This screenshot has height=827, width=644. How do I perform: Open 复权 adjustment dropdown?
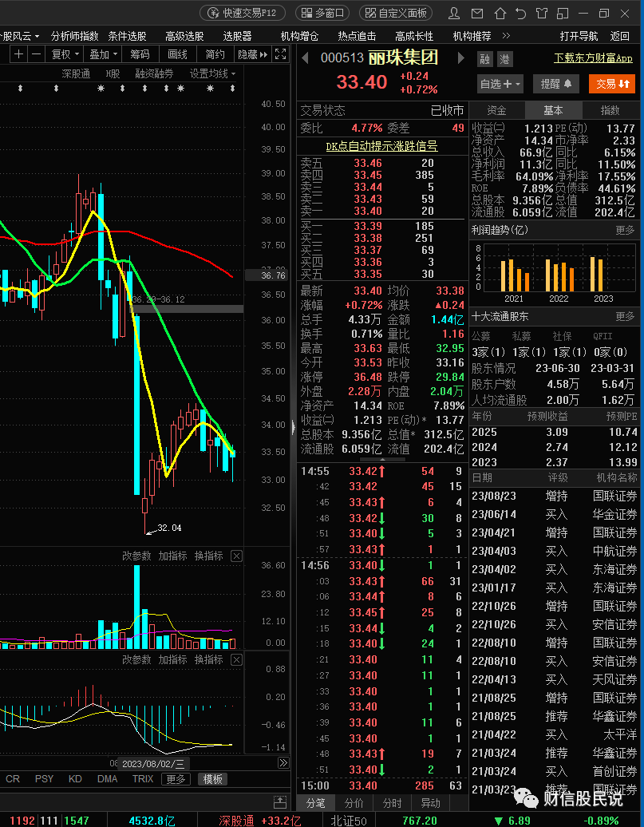pos(65,53)
